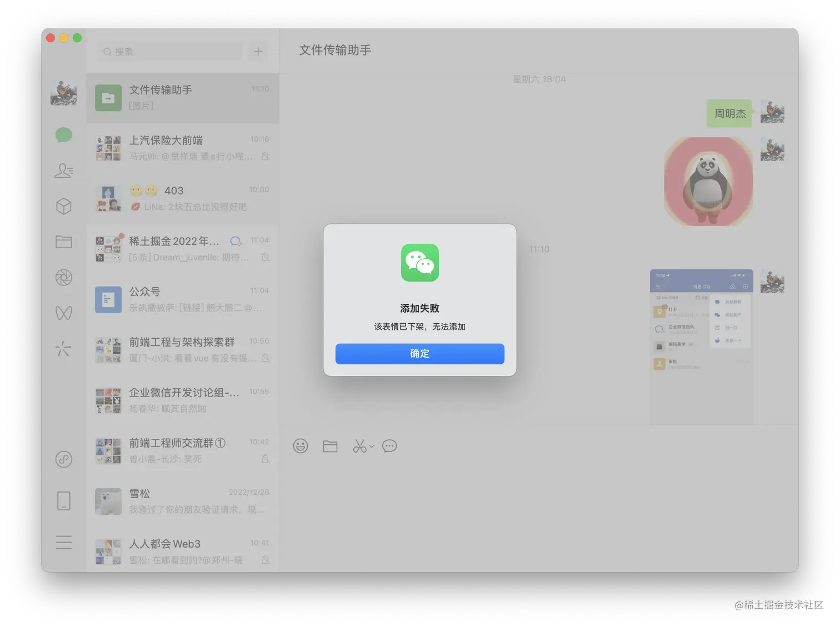Image resolution: width=840 pixels, height=627 pixels.
Task: Click the scissors screenshot tool
Action: [x=359, y=446]
